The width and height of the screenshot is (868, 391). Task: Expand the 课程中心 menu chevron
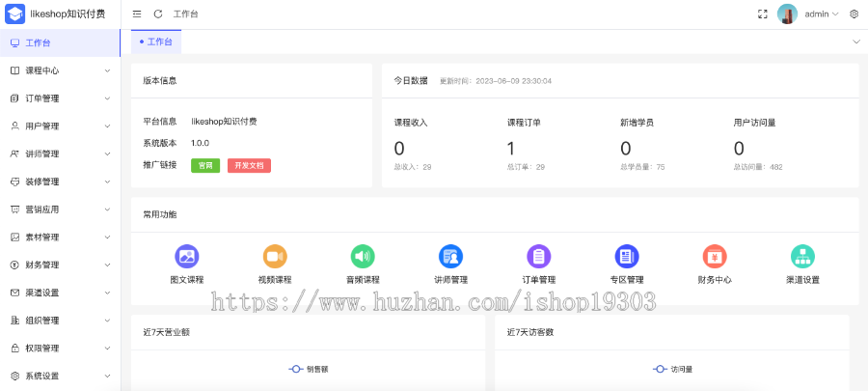click(x=107, y=70)
